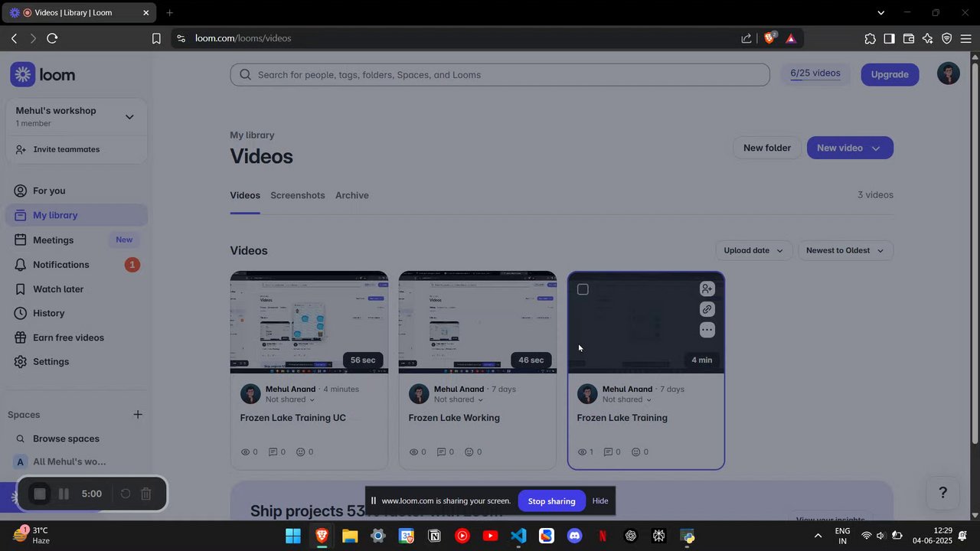Hide the screen sharing notification bar

(x=600, y=501)
